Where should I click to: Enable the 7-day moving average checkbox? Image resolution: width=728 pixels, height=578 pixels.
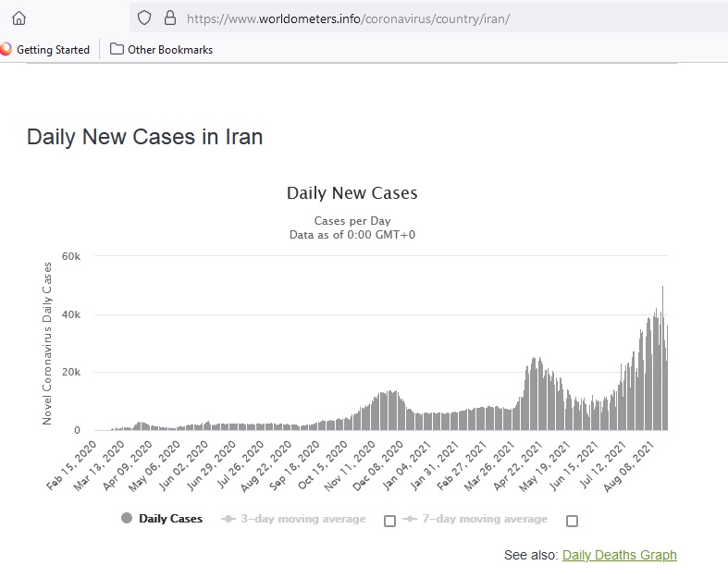572,521
